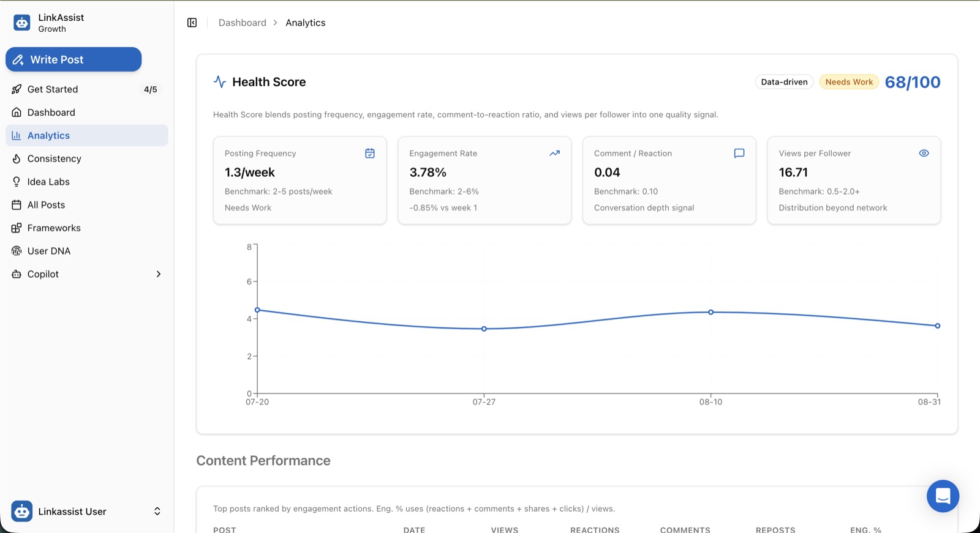
Task: Click the Engagement Rate trend icon
Action: 554,153
